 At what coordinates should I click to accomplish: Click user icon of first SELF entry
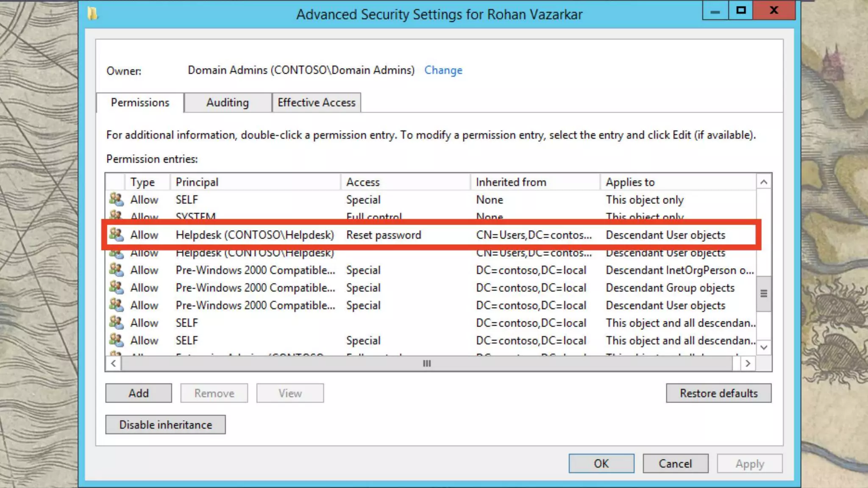pyautogui.click(x=116, y=199)
